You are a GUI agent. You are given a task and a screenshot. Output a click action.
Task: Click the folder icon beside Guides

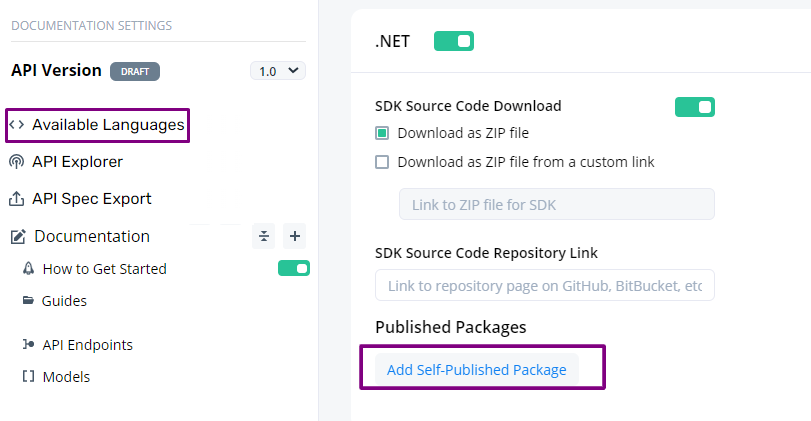28,300
